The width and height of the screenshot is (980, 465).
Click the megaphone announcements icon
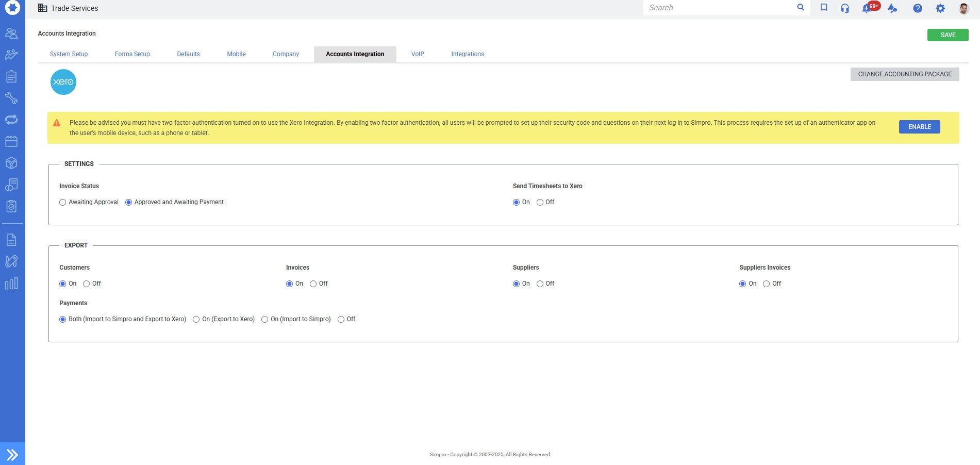coord(892,8)
